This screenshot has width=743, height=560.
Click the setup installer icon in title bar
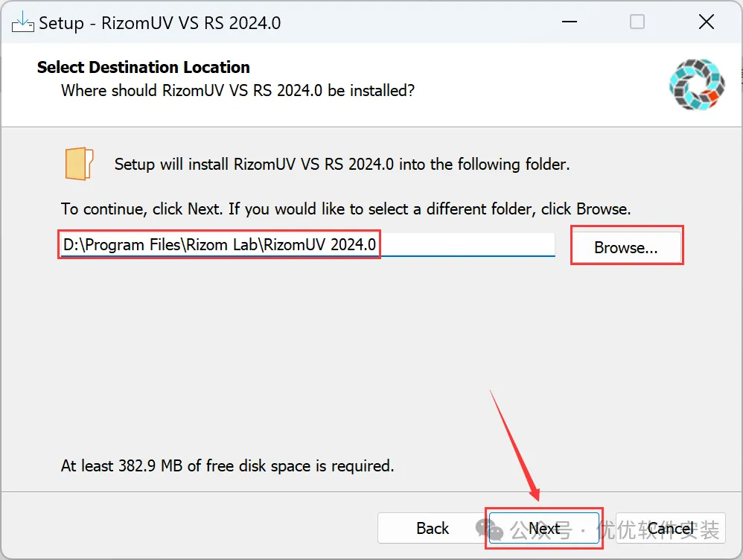click(x=22, y=22)
